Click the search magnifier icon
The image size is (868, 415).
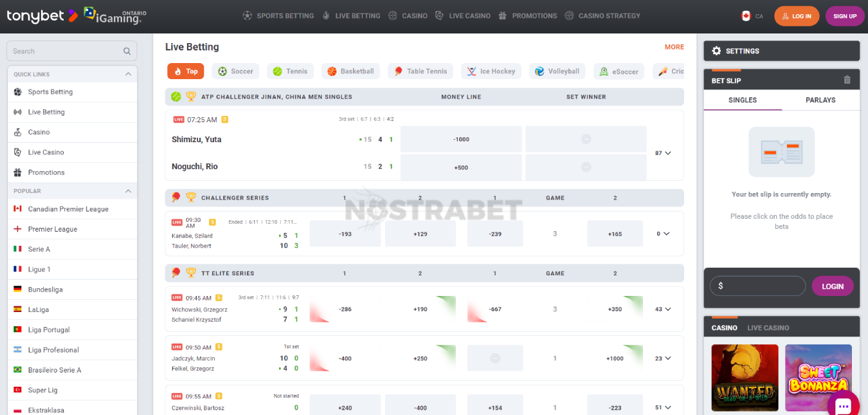pos(127,51)
